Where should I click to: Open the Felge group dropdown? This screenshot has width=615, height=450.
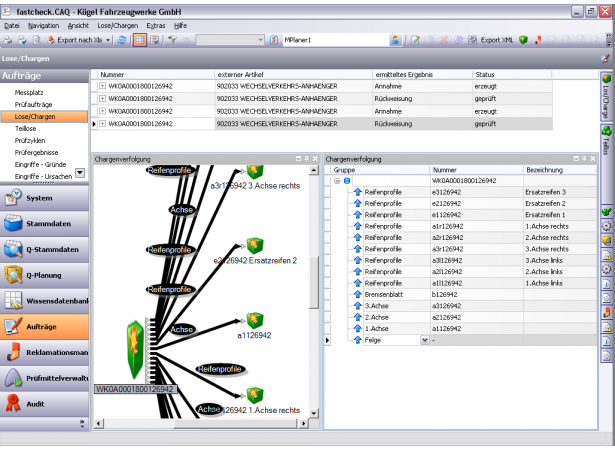425,340
